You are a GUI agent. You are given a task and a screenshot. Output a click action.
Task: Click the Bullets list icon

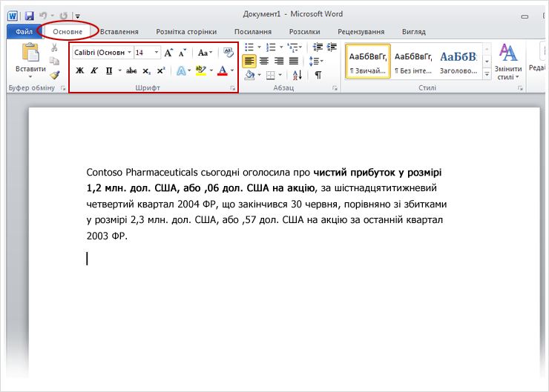249,47
